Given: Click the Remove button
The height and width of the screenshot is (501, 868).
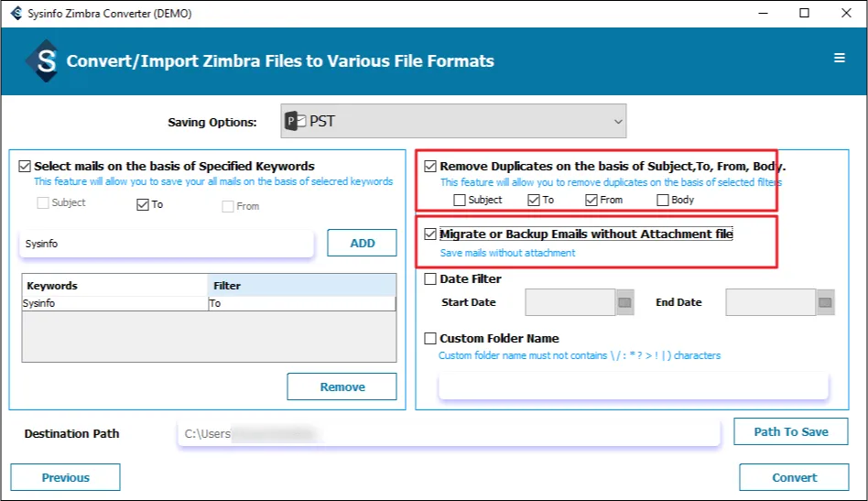Looking at the screenshot, I should pos(342,387).
